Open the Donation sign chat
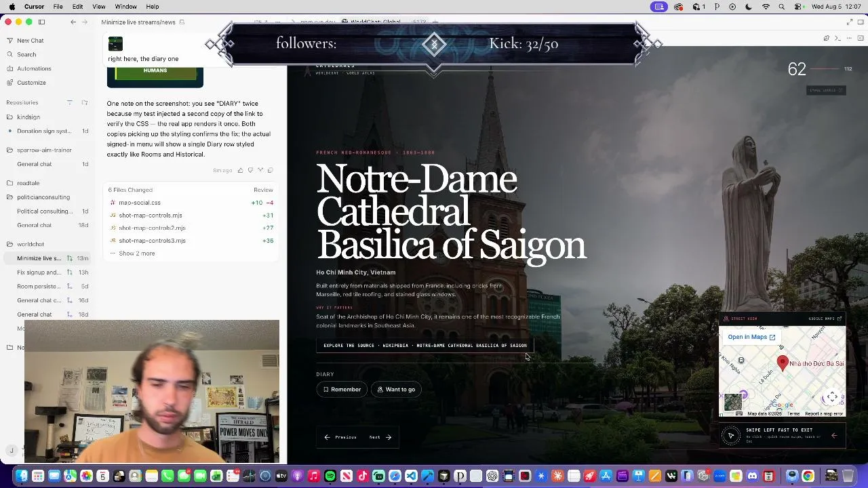 click(x=47, y=131)
